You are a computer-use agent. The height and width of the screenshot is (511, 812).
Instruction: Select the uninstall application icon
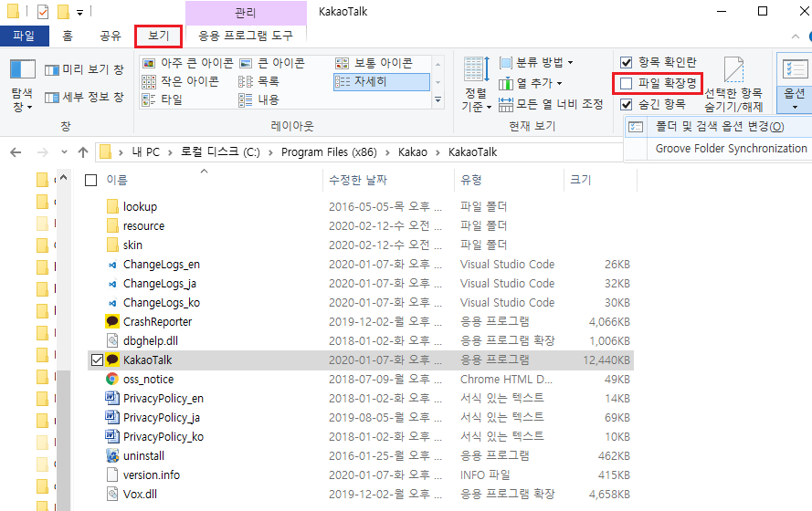[112, 455]
